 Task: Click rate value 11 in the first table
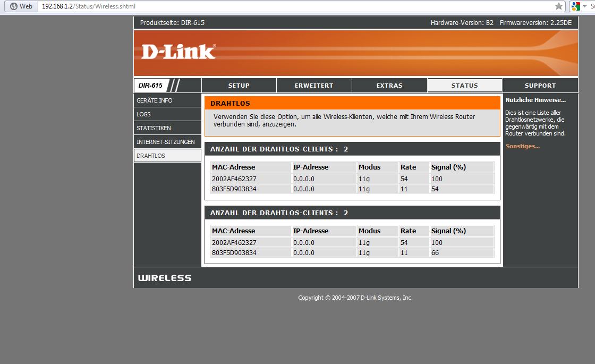[x=404, y=189]
